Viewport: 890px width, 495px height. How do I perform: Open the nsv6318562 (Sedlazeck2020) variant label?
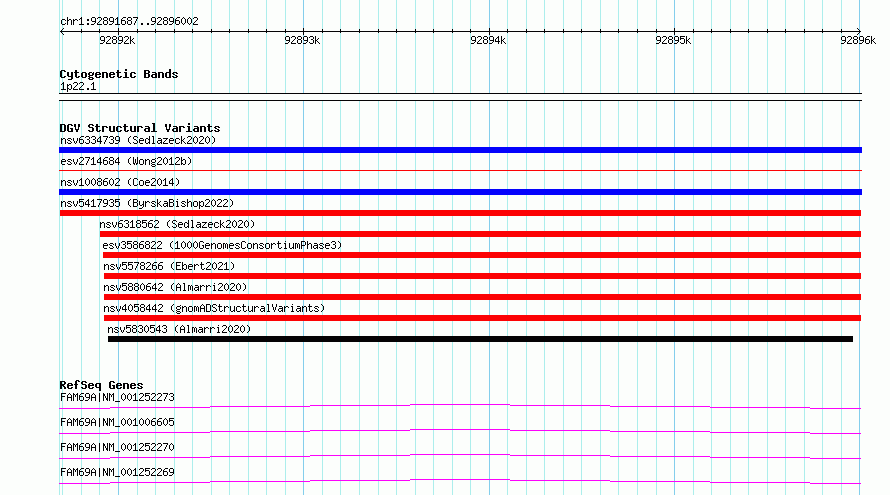[x=177, y=224]
